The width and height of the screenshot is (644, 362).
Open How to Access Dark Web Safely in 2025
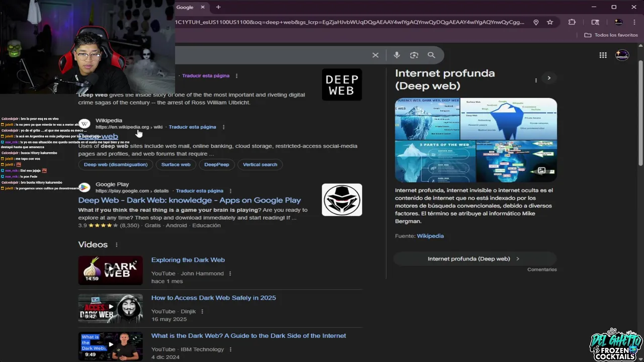click(x=214, y=298)
